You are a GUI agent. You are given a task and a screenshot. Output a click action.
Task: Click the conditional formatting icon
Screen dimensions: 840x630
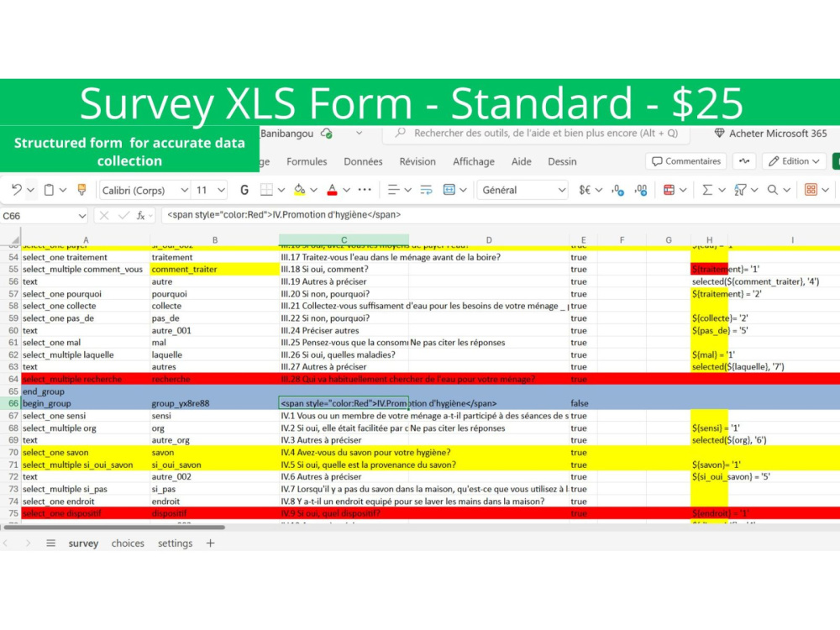tap(669, 190)
